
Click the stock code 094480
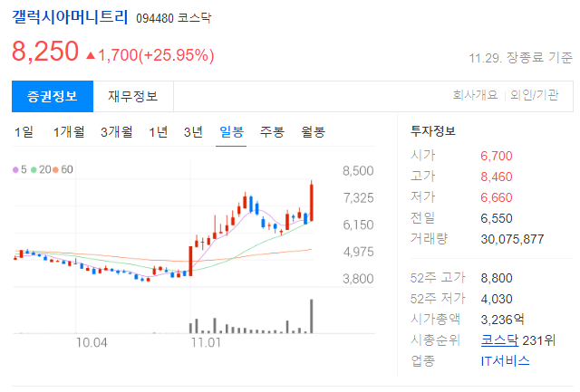pyautogui.click(x=155, y=18)
